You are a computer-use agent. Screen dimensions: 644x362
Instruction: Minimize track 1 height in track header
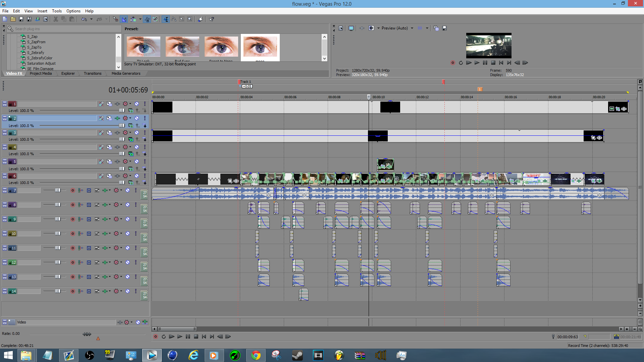click(x=5, y=103)
